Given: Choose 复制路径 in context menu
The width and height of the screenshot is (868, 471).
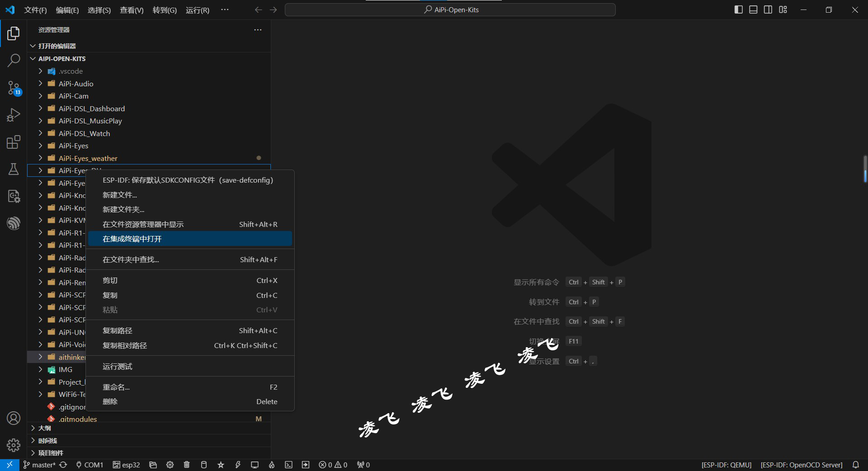Looking at the screenshot, I should coord(190,330).
